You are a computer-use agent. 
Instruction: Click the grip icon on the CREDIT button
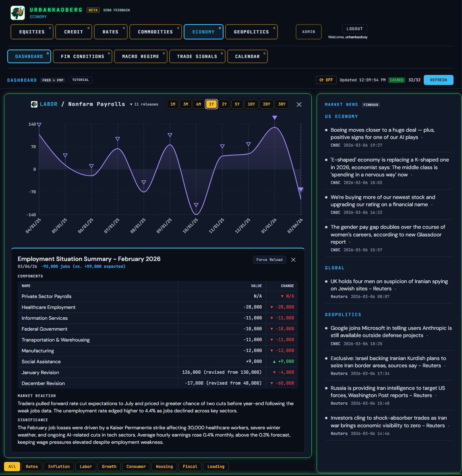[x=89, y=28]
